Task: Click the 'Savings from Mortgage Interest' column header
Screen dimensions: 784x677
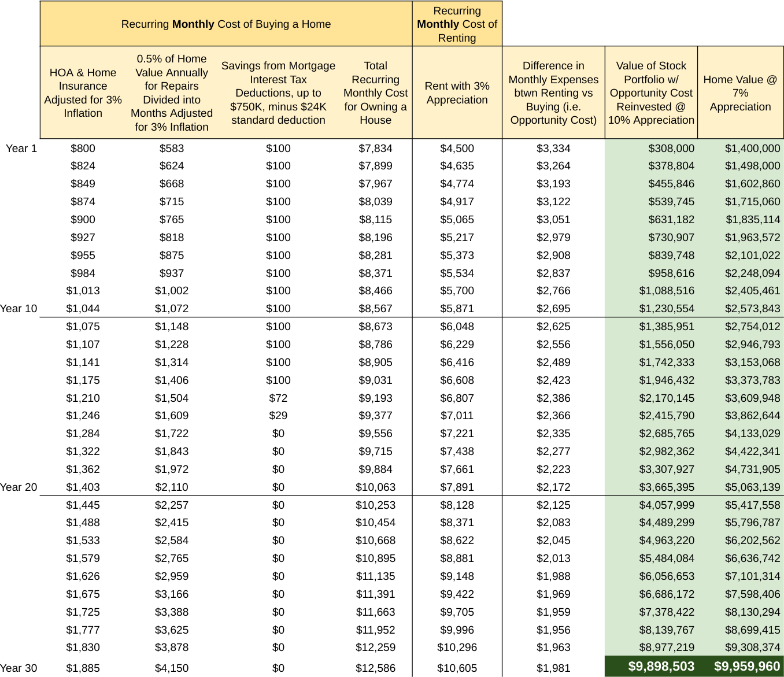Action: click(x=278, y=93)
